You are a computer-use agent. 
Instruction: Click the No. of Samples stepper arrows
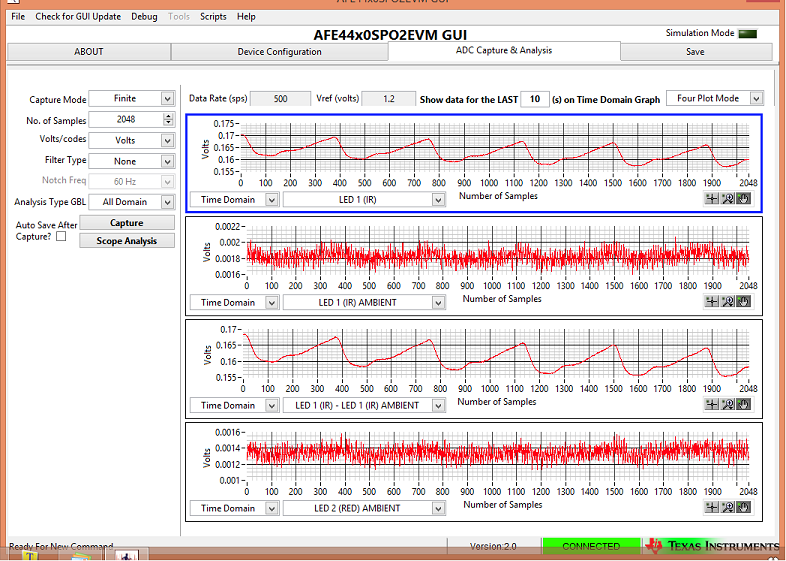tap(168, 119)
